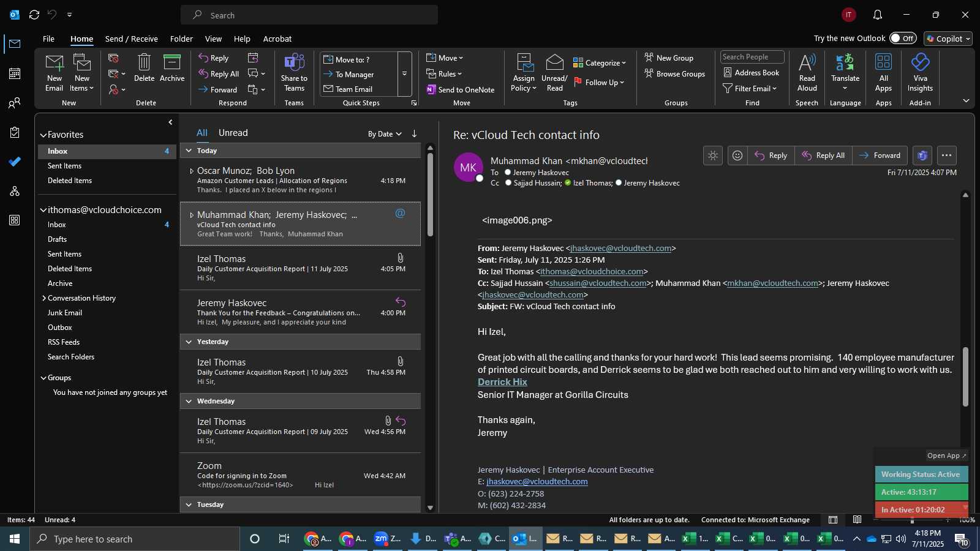Open Follow Up dropdown
Viewport: 980px width, 551px height.
click(600, 82)
